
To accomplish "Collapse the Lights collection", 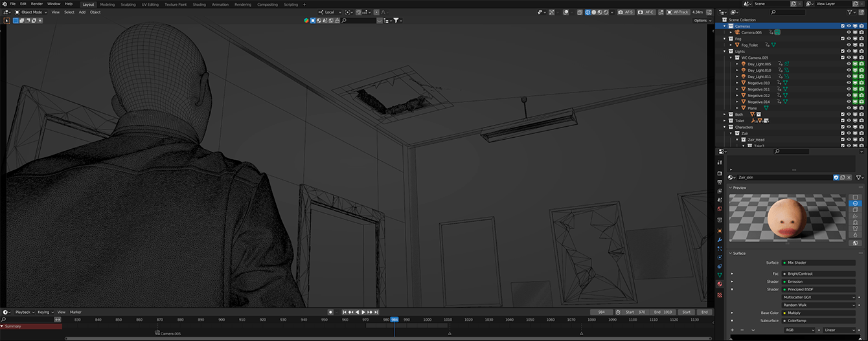I will click(x=724, y=52).
